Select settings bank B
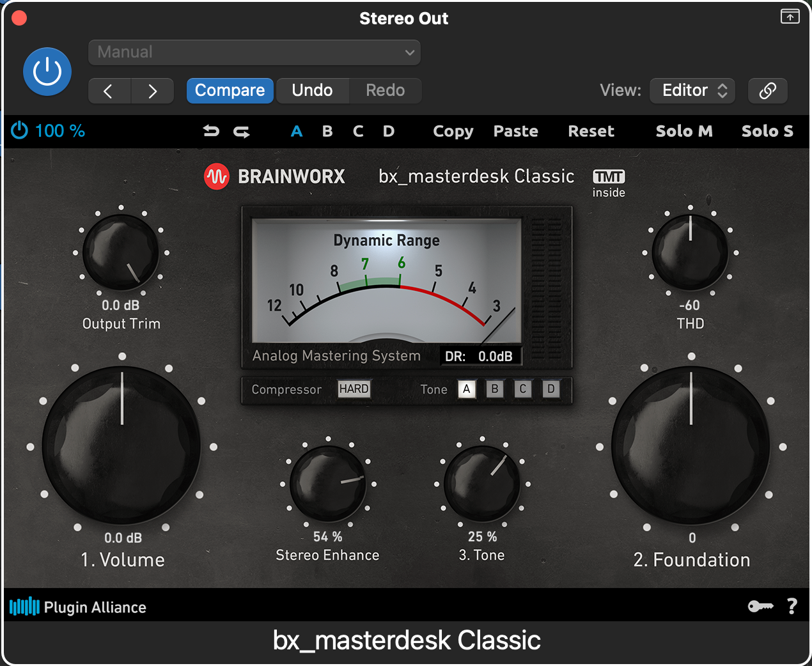 [x=327, y=131]
